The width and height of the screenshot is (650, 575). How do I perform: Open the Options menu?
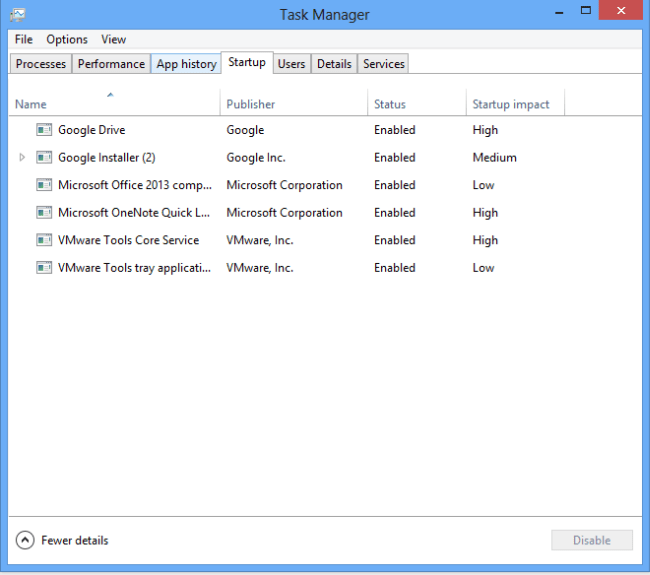click(x=67, y=39)
